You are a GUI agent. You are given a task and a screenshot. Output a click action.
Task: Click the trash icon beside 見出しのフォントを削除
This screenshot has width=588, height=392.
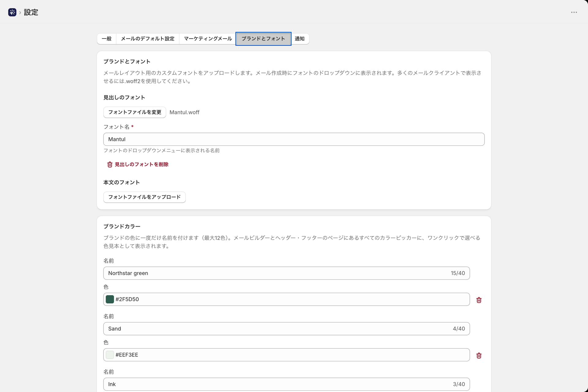pos(110,164)
